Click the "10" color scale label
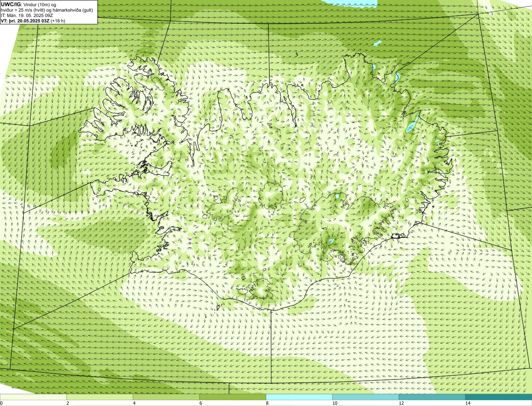This screenshot has width=532, height=406. click(335, 403)
